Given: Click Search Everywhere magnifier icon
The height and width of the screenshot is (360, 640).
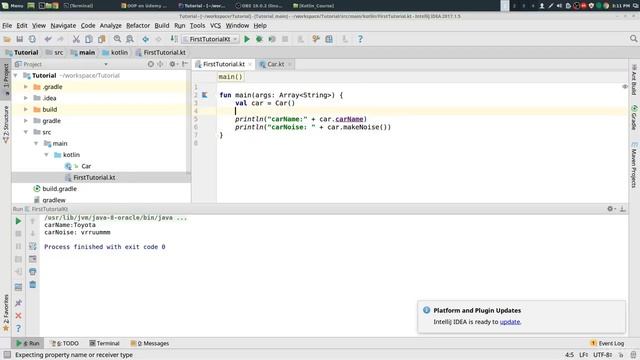Looking at the screenshot, I should pyautogui.click(x=633, y=39).
